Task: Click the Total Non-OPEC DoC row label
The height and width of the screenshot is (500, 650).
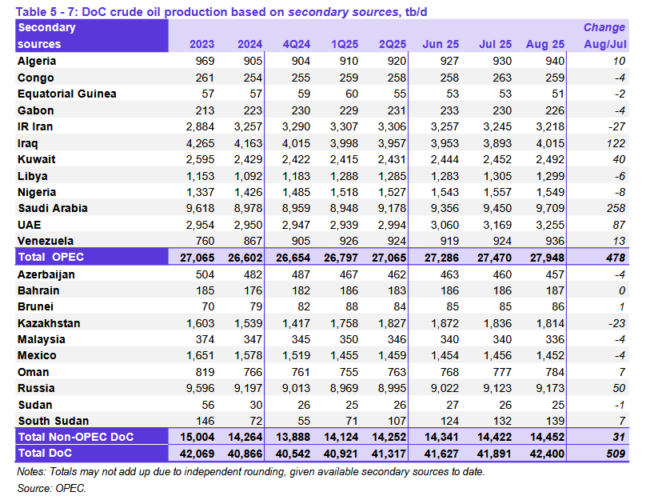Action: (75, 436)
